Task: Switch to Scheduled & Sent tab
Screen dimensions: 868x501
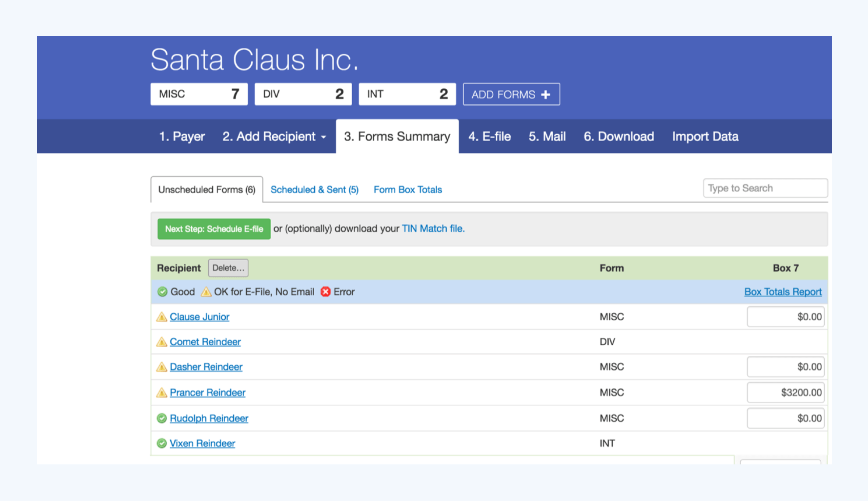Action: (x=314, y=189)
